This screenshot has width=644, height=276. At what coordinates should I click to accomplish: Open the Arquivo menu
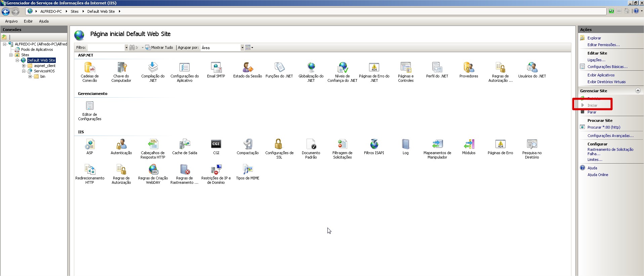pyautogui.click(x=11, y=21)
